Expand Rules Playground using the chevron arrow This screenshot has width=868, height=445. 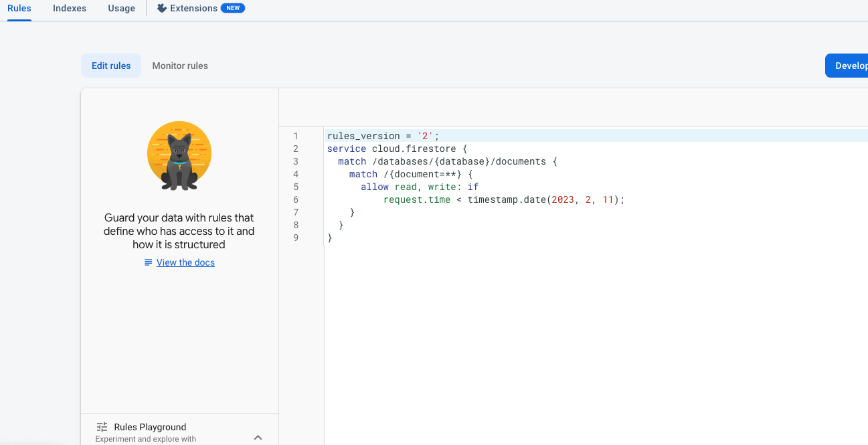258,438
